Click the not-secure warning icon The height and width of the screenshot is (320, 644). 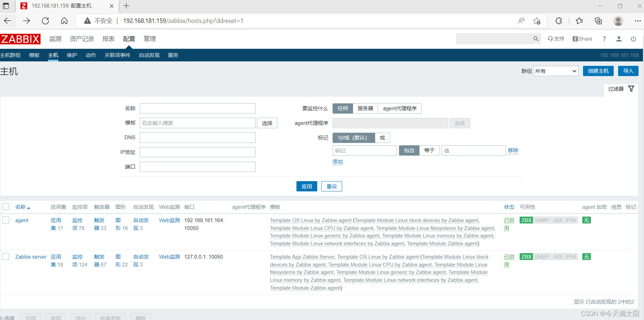coord(88,21)
